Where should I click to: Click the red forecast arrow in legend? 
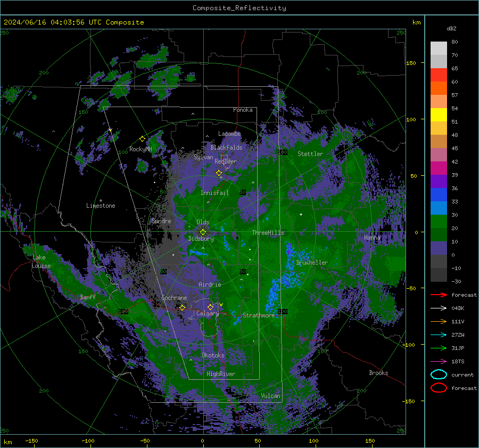coord(439,295)
